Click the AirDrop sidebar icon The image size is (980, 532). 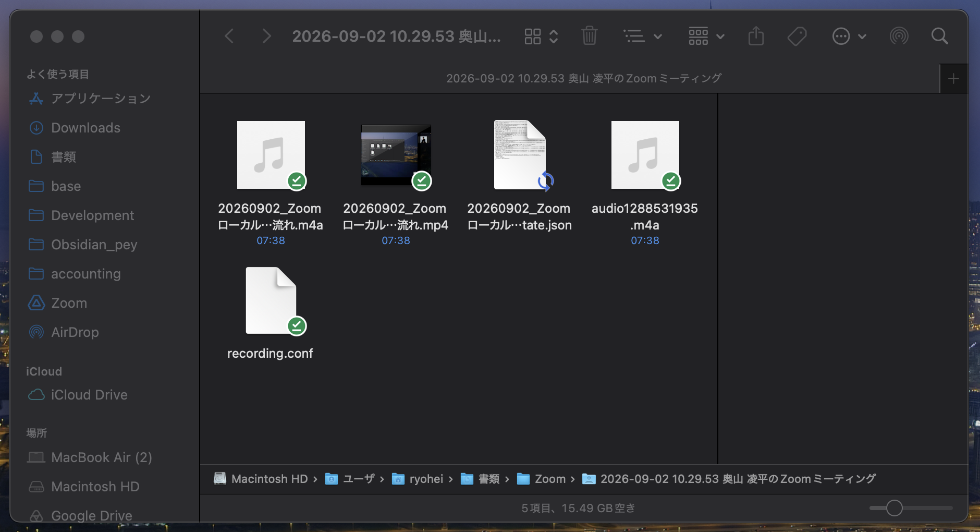[x=36, y=332]
